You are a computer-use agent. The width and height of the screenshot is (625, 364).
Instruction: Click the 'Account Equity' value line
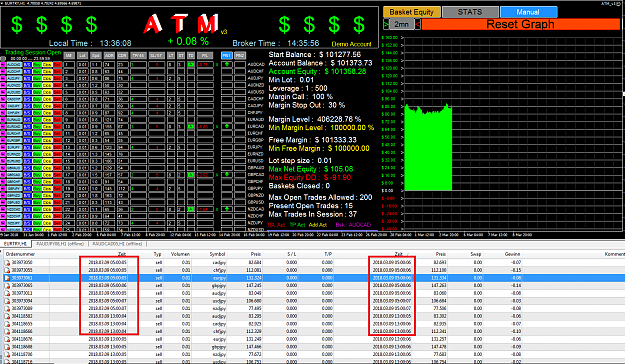[x=317, y=71]
